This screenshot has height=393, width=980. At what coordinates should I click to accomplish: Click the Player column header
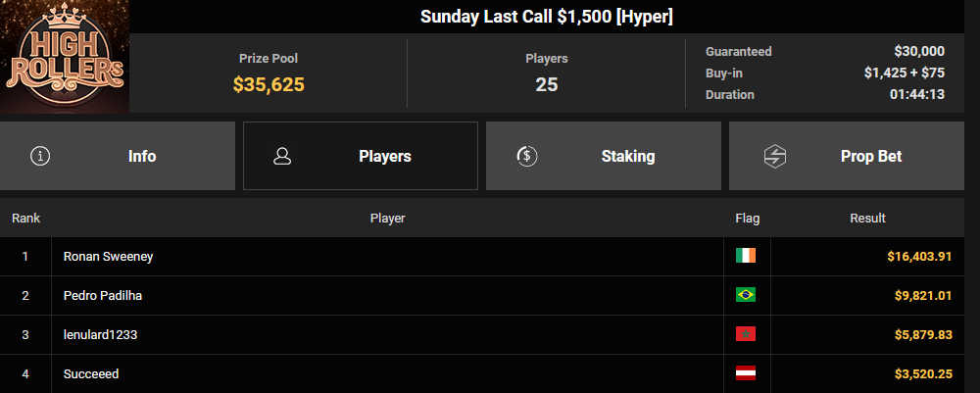(387, 218)
